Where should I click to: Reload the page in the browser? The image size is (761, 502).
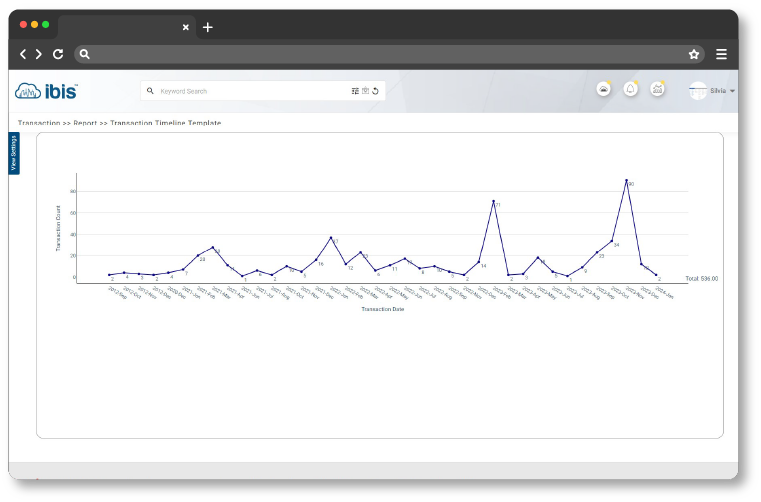[58, 55]
